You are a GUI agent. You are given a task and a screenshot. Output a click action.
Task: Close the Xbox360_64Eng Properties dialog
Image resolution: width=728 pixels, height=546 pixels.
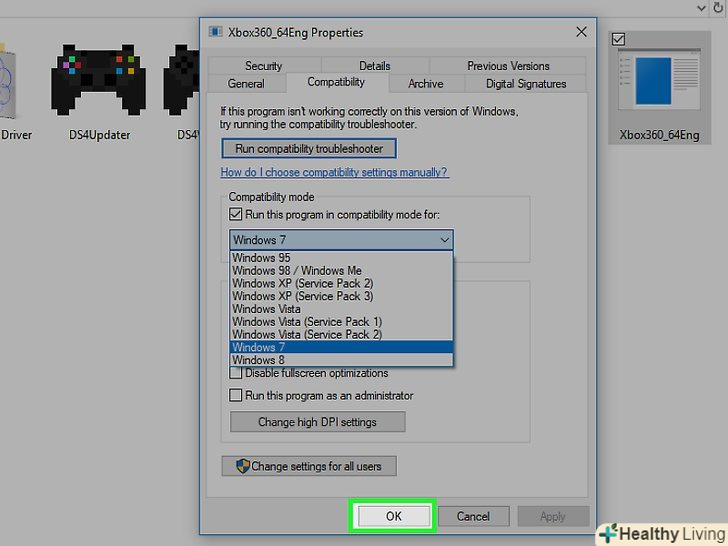point(581,32)
